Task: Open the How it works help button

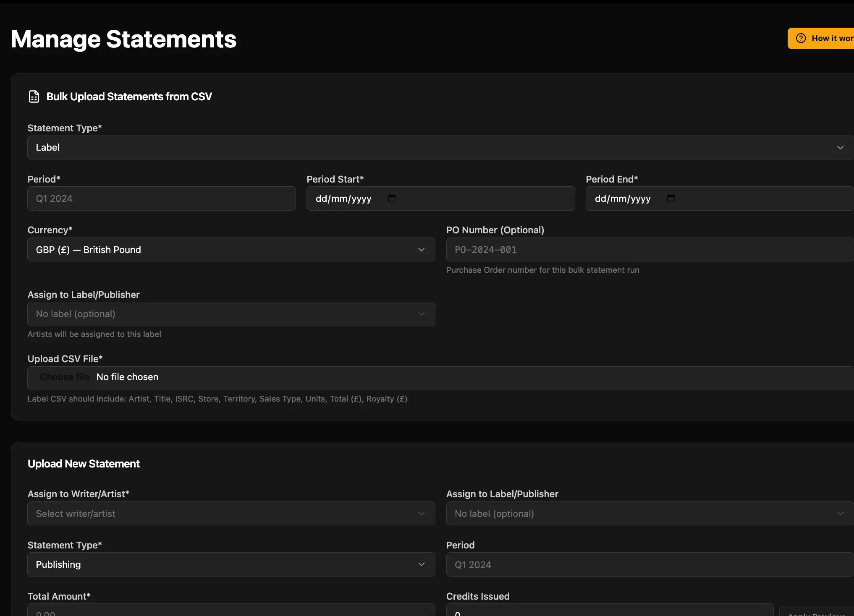Action: tap(821, 38)
